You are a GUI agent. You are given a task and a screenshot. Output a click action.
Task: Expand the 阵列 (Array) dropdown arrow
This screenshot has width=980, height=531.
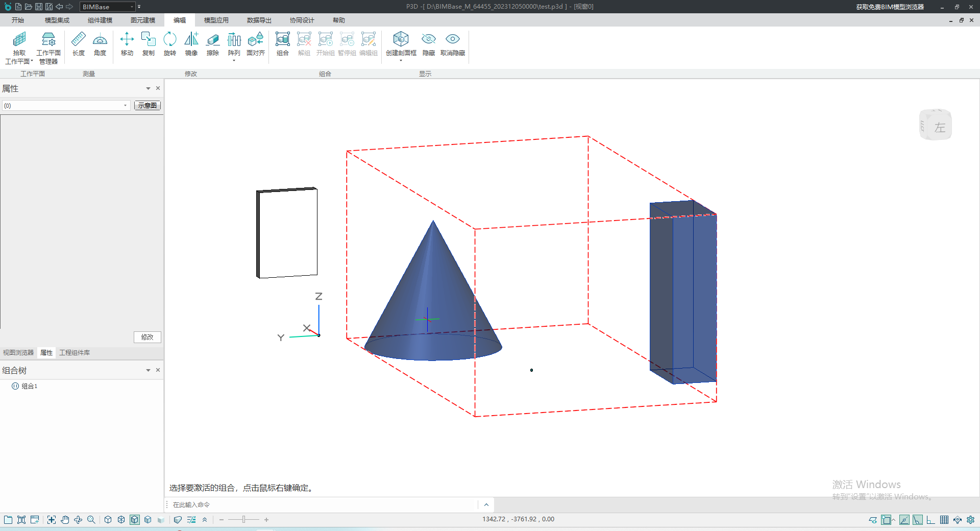tap(234, 61)
